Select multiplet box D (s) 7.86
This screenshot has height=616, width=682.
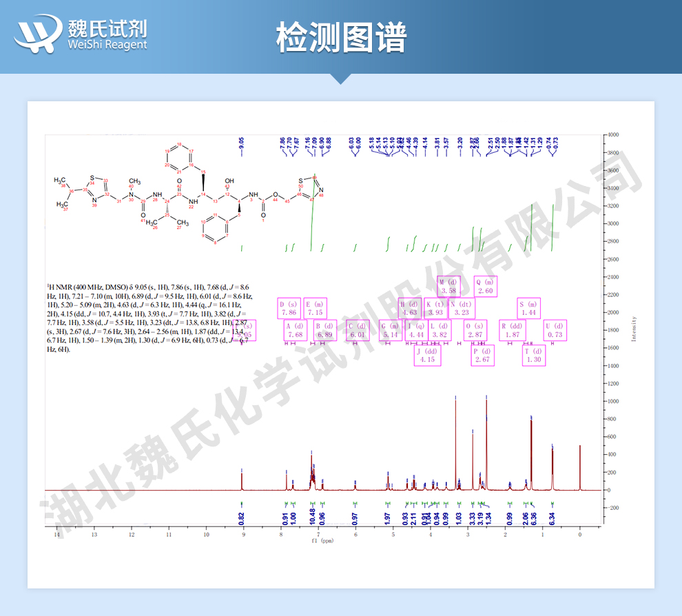pyautogui.click(x=290, y=308)
